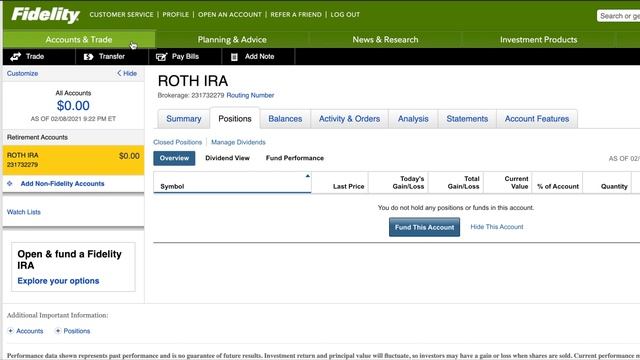Viewport: 640px width, 360px height.
Task: Open Watch Lists in the sidebar
Action: pyautogui.click(x=24, y=212)
